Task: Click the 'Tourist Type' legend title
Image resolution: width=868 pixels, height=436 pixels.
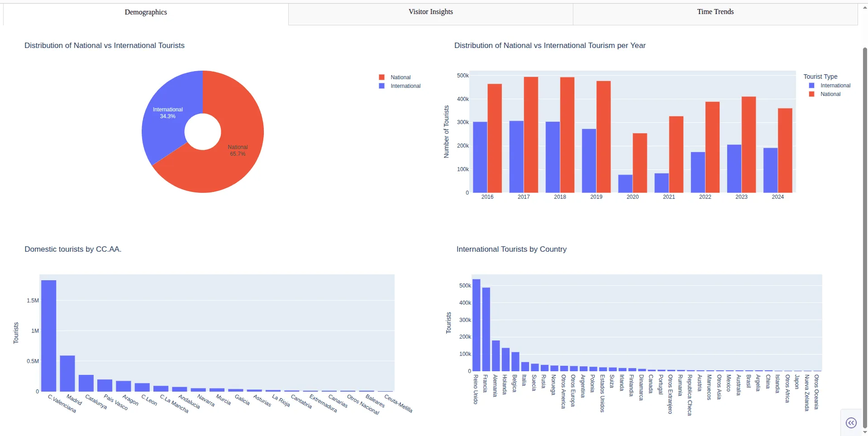Action: (x=820, y=77)
